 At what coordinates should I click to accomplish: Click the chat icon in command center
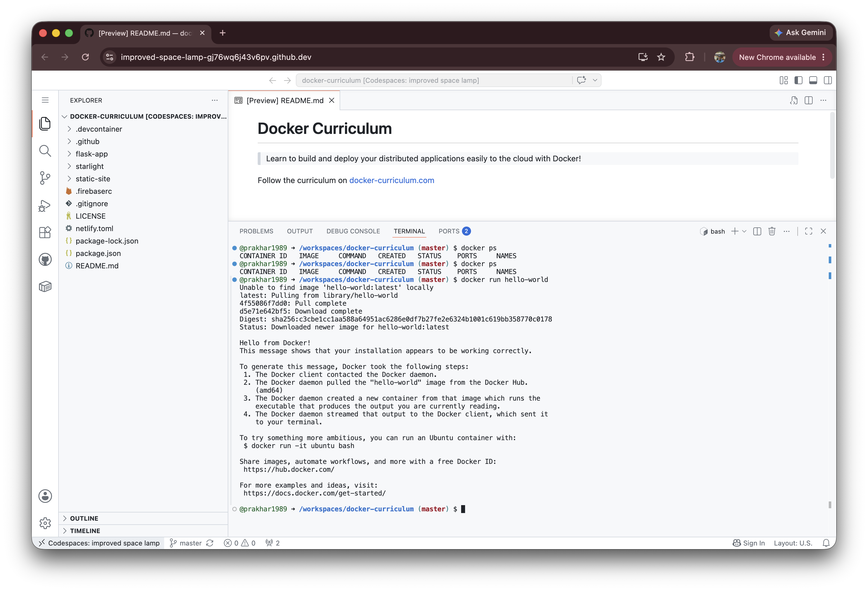click(x=581, y=80)
